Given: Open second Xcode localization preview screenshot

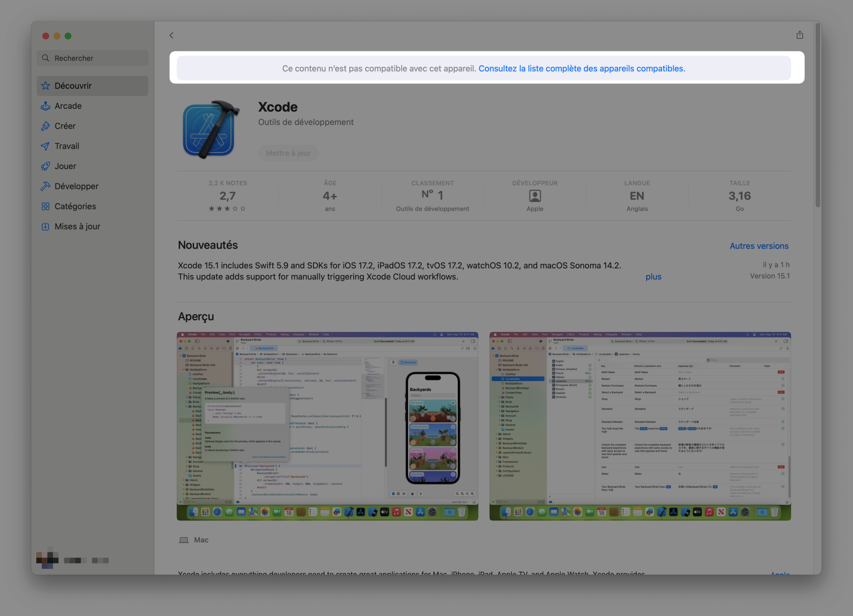Looking at the screenshot, I should click(x=640, y=426).
